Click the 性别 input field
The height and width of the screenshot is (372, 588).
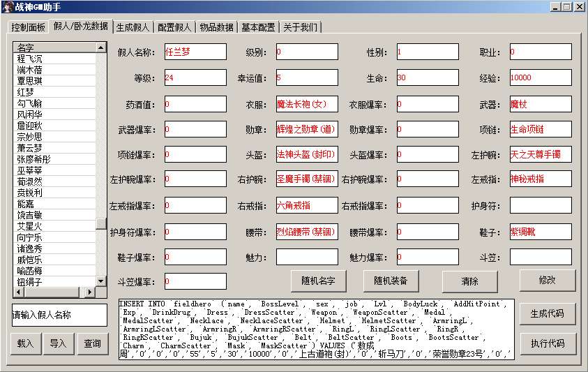(x=428, y=52)
